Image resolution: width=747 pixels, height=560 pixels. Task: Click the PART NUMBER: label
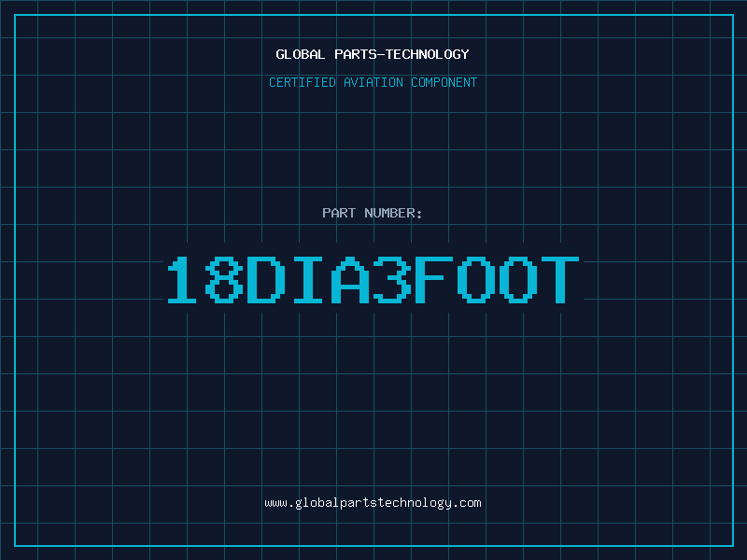(373, 213)
